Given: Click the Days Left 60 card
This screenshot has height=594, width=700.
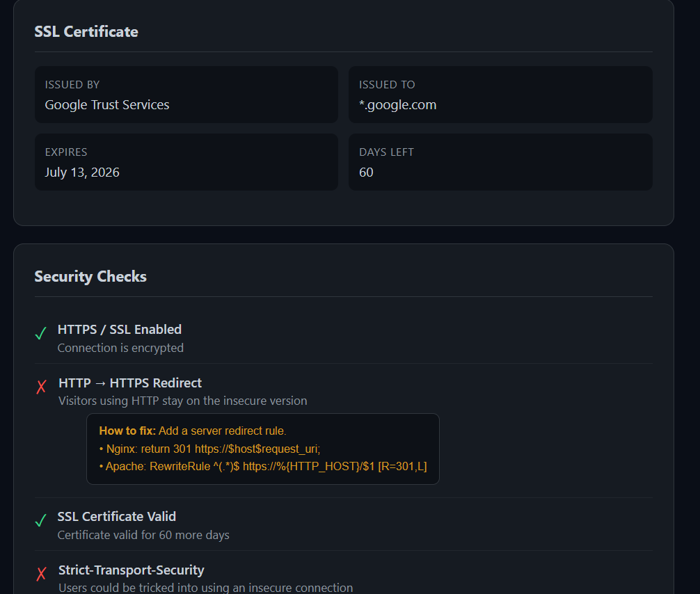Looking at the screenshot, I should (500, 162).
